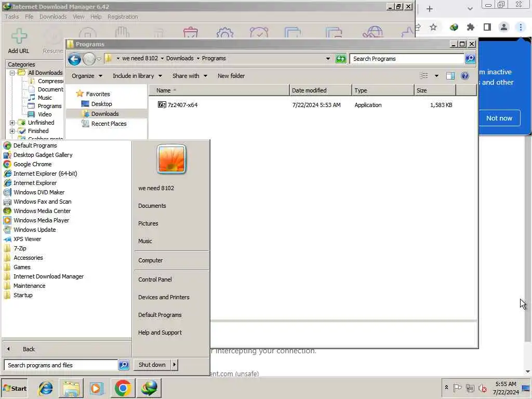
Task: Click the Not now button in Chrome
Action: (x=499, y=118)
